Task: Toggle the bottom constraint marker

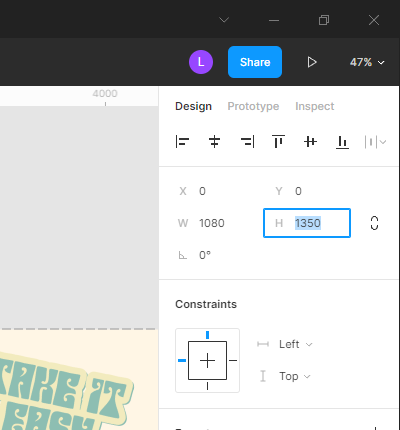Action: coord(207,386)
